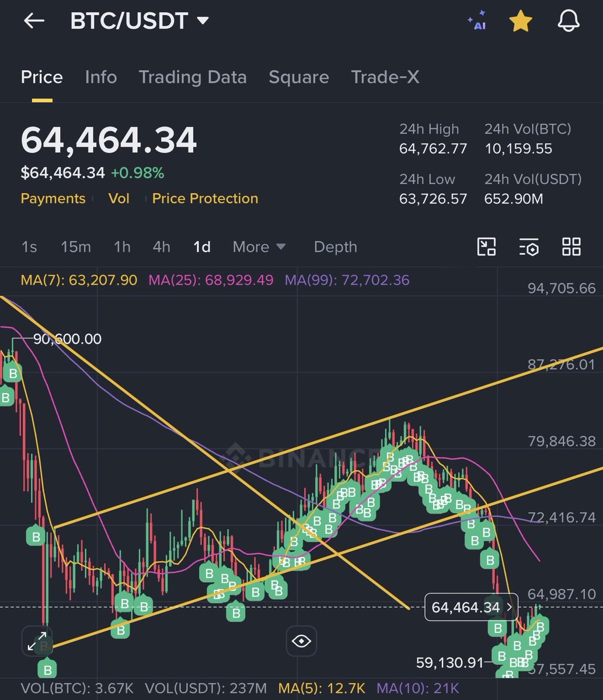Open the four-square grid layout icon

[x=571, y=247]
